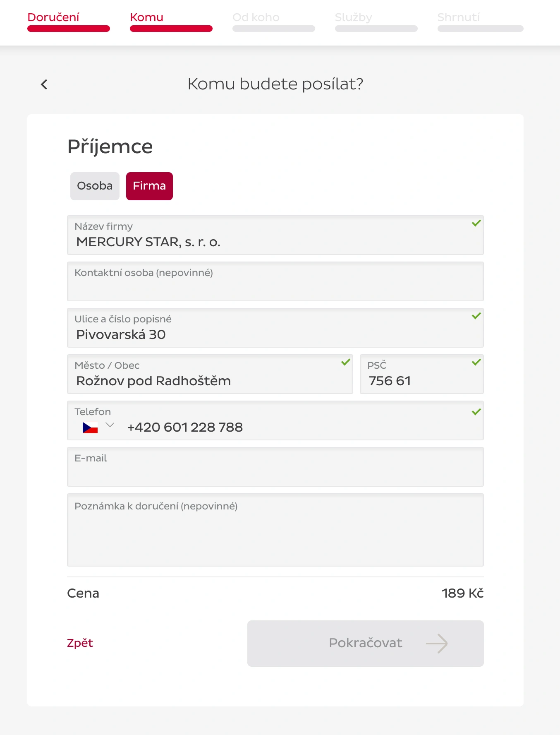Click the green checkmark in Telefon field
Image resolution: width=560 pixels, height=735 pixels.
pyautogui.click(x=476, y=412)
